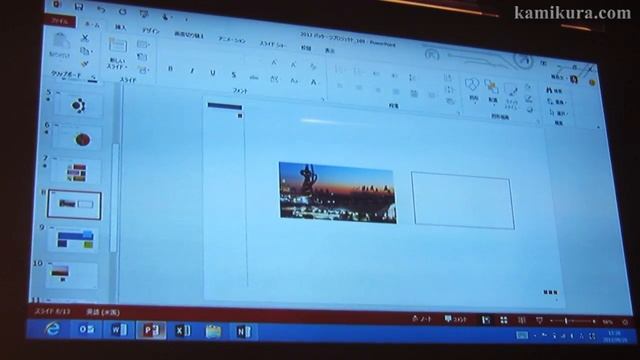Open the Slide Show (スライドショー) tab
Viewport: 640px width, 360px height.
(x=273, y=44)
